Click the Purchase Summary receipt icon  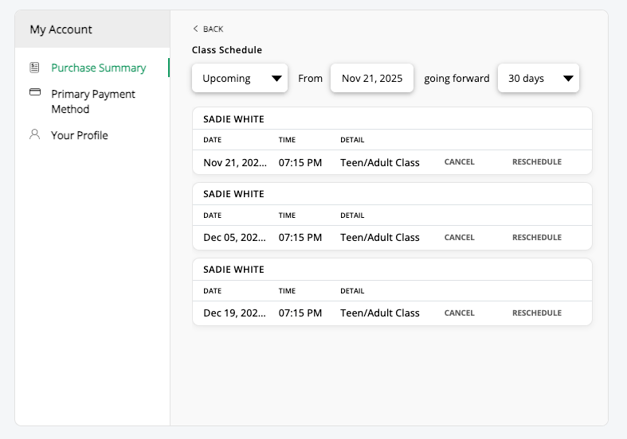35,68
